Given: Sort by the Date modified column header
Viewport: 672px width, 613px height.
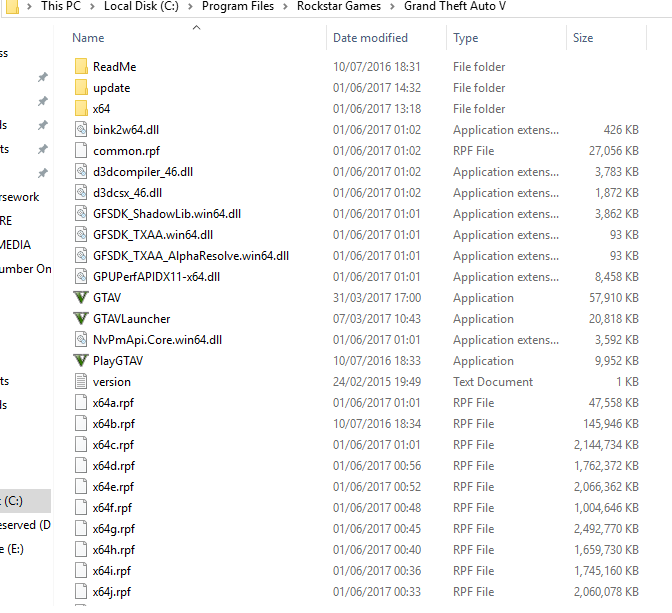Looking at the screenshot, I should coord(370,38).
